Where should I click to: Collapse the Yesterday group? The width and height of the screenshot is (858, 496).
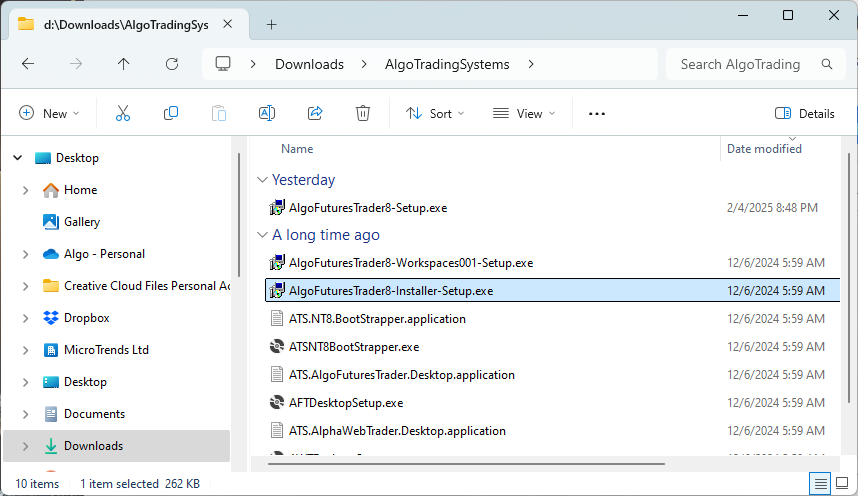click(262, 180)
